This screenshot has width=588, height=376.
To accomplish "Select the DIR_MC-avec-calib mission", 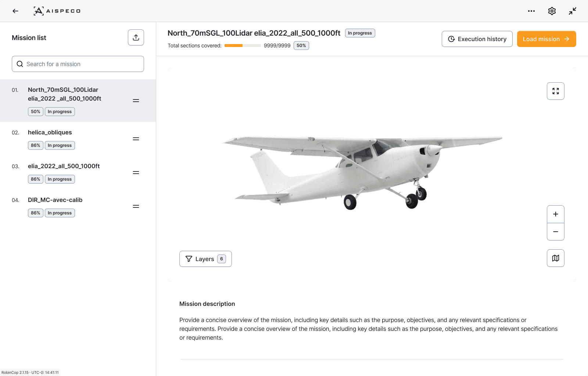I will point(78,206).
